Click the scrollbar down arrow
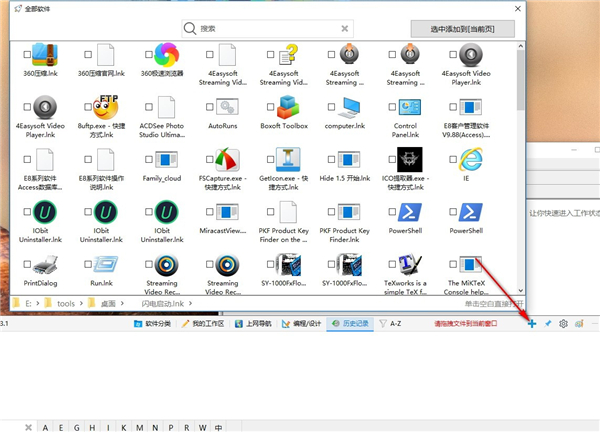Viewport: 600px width, 432px height. coord(520,291)
